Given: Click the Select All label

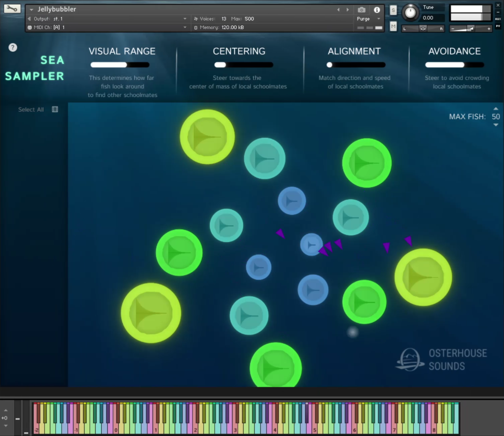Looking at the screenshot, I should coord(31,110).
